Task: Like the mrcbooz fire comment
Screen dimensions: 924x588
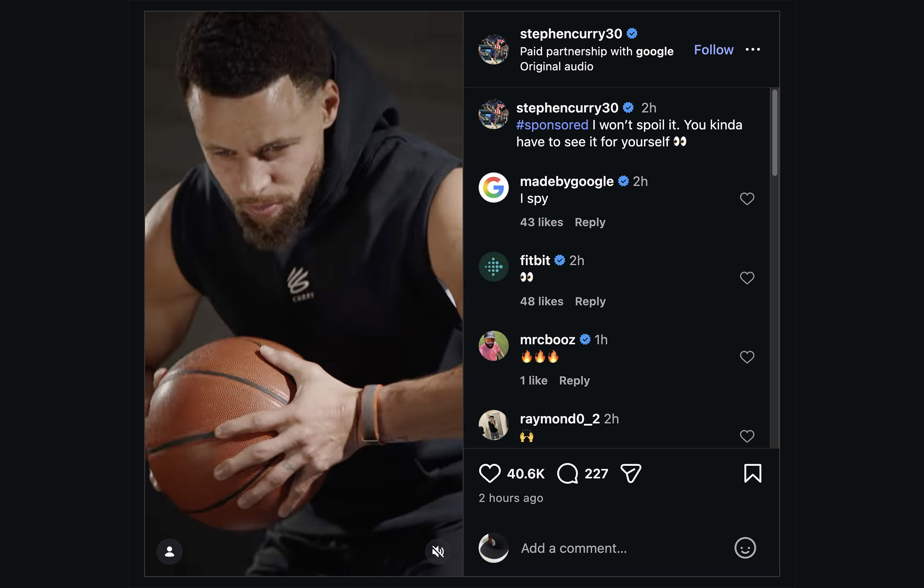Action: click(747, 357)
